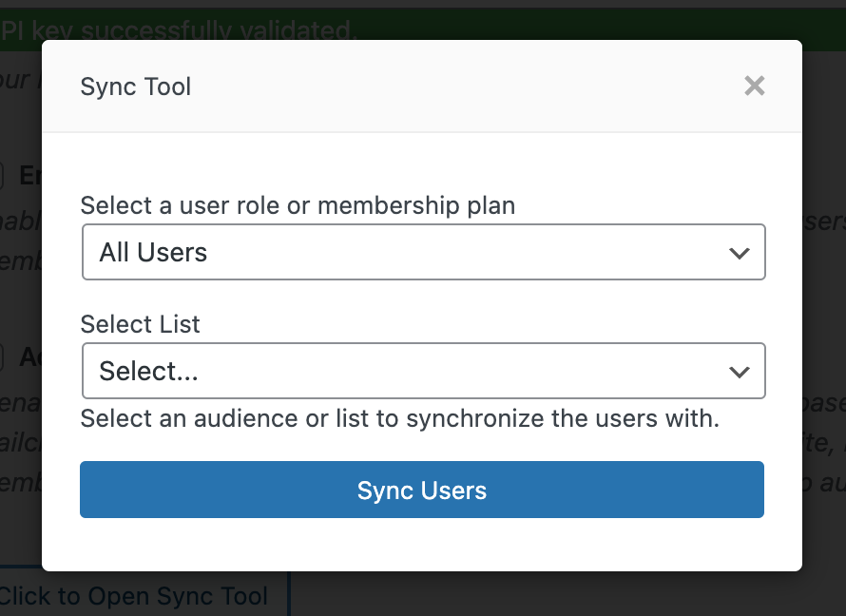This screenshot has width=846, height=616.
Task: Click the 'Sync Tool' dialog title
Action: tap(136, 87)
